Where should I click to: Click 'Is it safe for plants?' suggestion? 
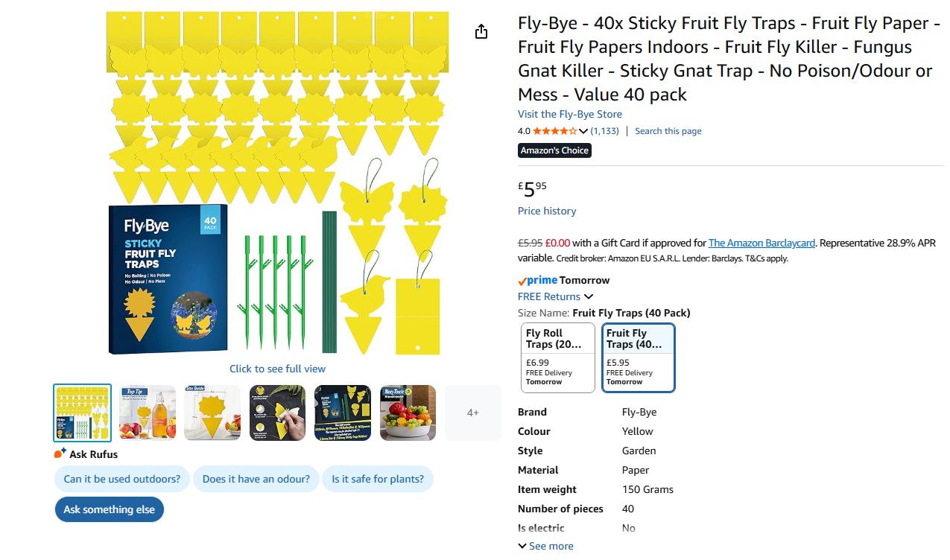click(x=378, y=479)
